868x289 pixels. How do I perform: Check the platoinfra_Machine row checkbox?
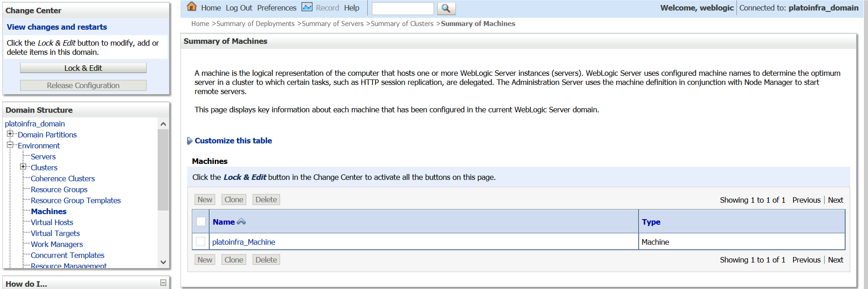201,242
